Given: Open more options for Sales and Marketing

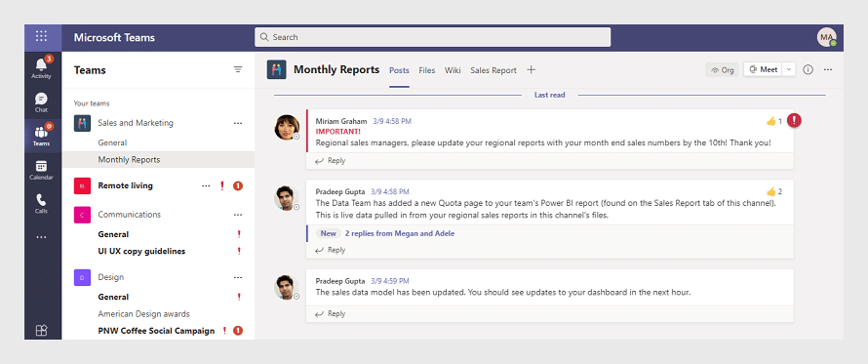Looking at the screenshot, I should [238, 123].
